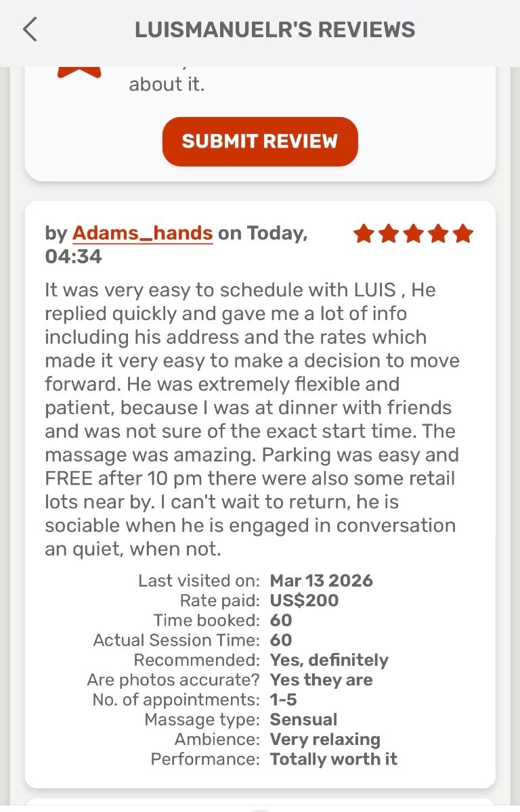This screenshot has height=812, width=520.
Task: Tap the red ribbon icon above the review
Action: coord(79,72)
